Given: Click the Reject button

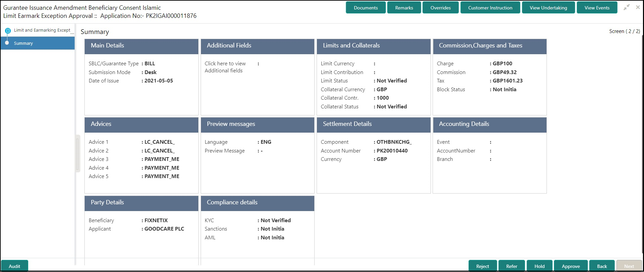Looking at the screenshot, I should [x=482, y=266].
